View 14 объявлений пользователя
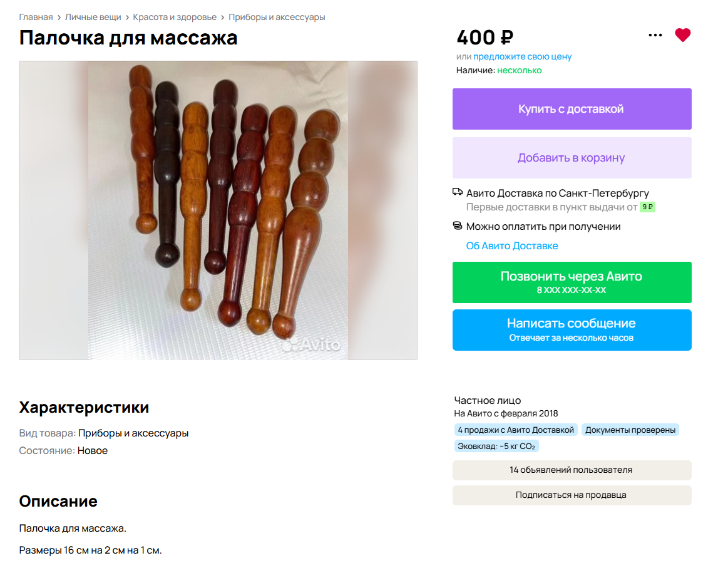Viewport: 728px width, 563px height. (572, 470)
